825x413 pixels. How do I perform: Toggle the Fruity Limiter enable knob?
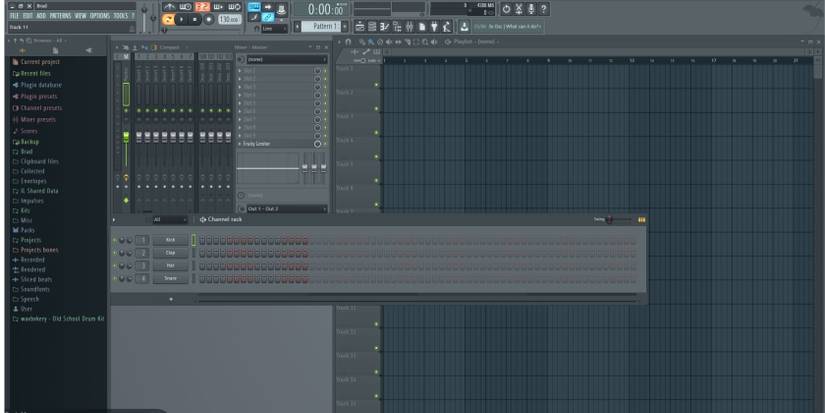(x=318, y=144)
